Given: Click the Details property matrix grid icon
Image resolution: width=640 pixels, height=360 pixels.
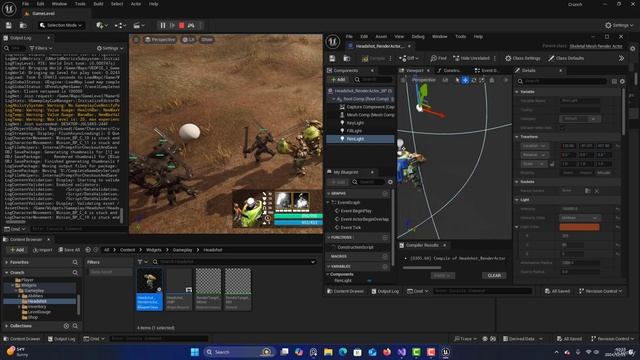Looking at the screenshot, I should [614, 81].
